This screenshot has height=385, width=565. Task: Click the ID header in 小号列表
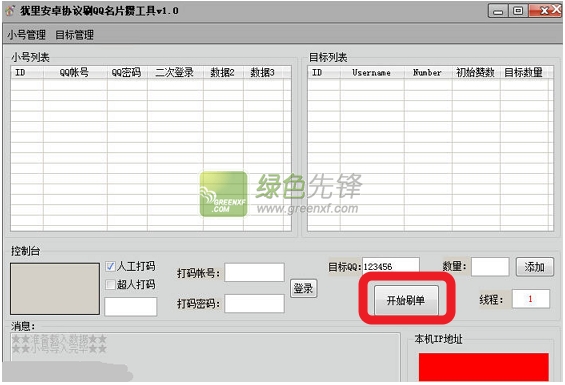pos(27,72)
